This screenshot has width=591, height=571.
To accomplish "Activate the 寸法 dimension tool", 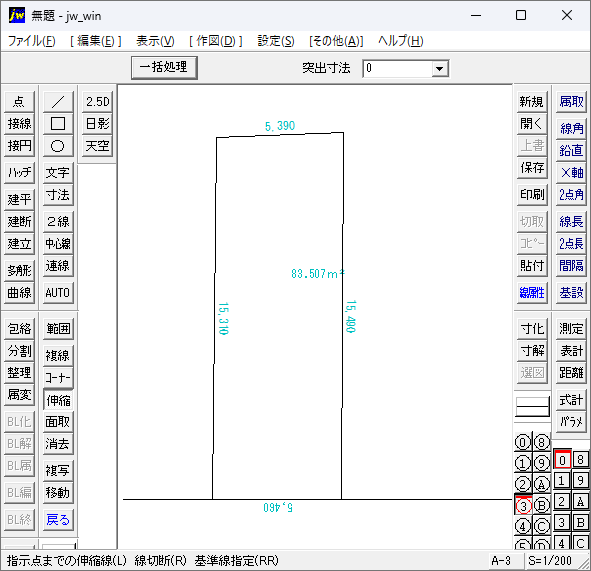I will click(58, 195).
